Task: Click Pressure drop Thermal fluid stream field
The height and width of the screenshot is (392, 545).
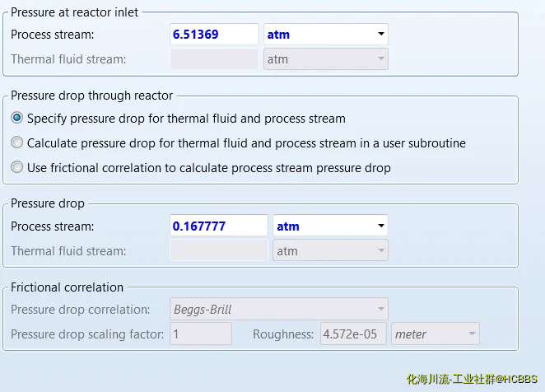Action: [219, 250]
